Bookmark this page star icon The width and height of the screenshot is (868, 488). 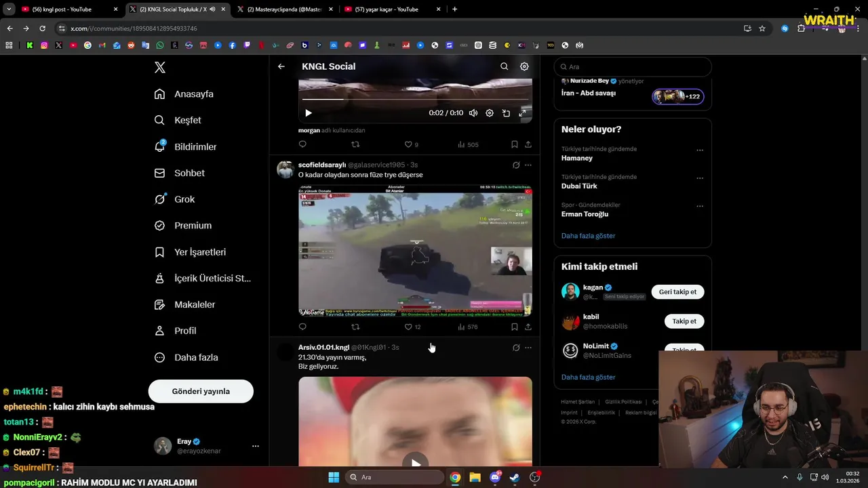pyautogui.click(x=762, y=28)
